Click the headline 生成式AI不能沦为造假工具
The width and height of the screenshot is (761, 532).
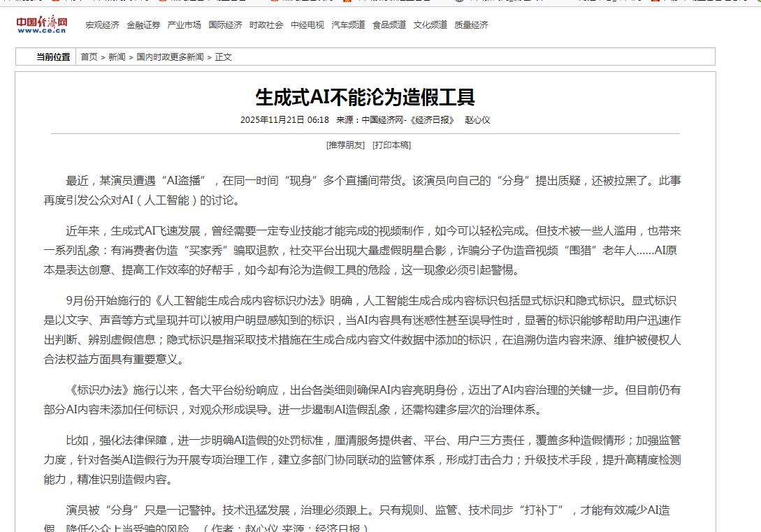(x=365, y=96)
